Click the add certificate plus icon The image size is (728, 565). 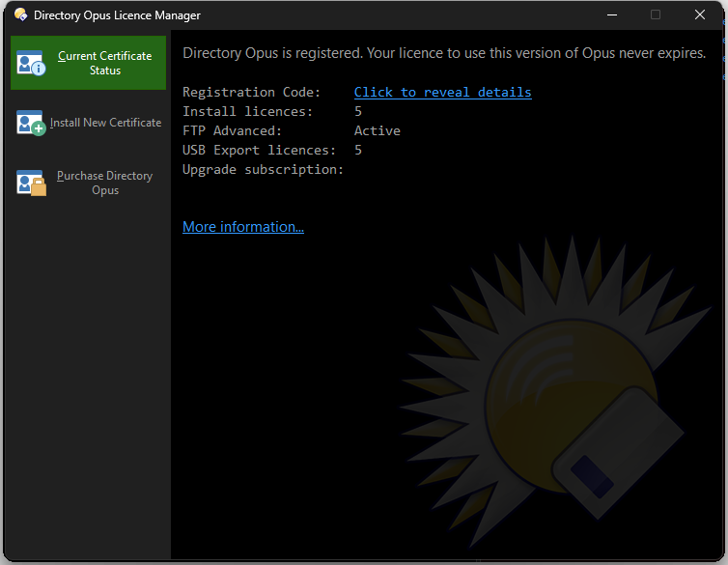31,123
